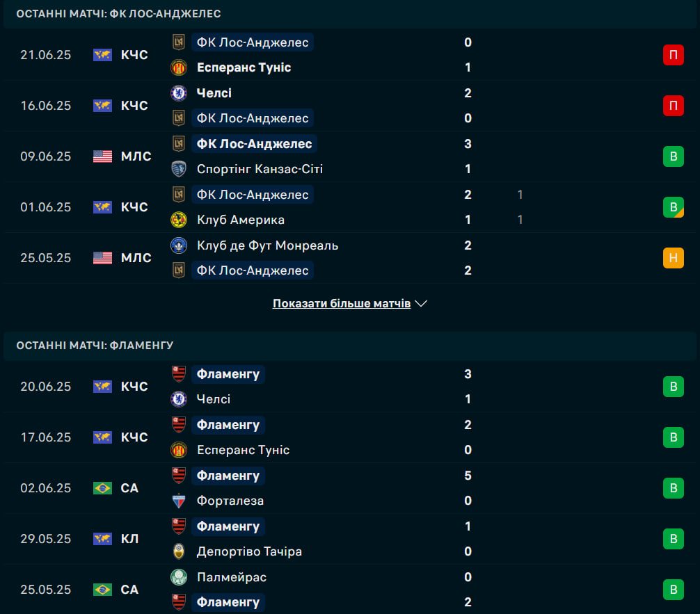Click Club América crest icon

click(179, 220)
